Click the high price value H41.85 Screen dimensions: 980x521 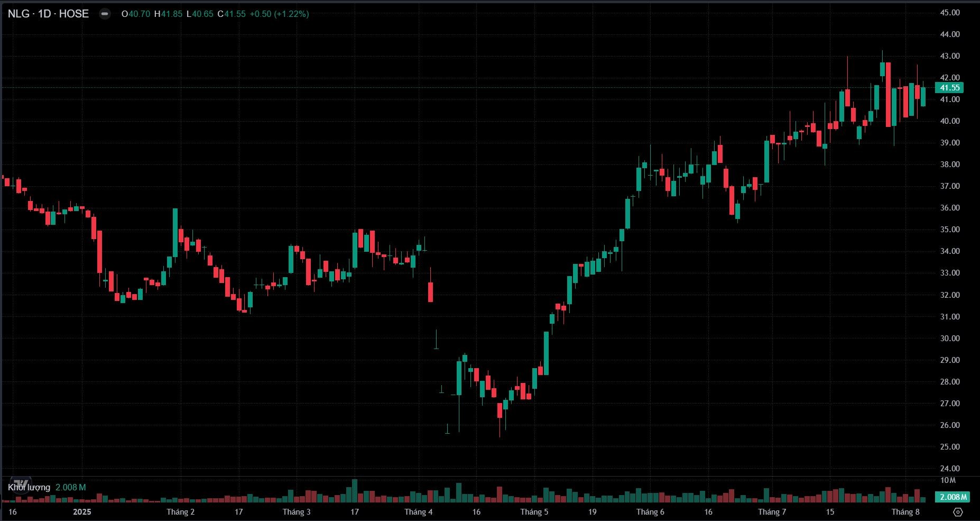(168, 14)
